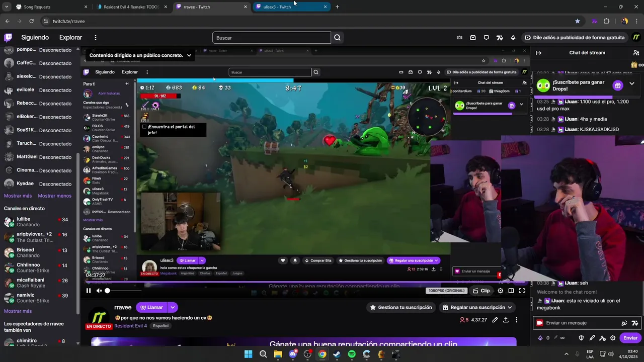This screenshot has height=362, width=644.
Task: Toggle theater mode on the player
Action: [511, 291]
